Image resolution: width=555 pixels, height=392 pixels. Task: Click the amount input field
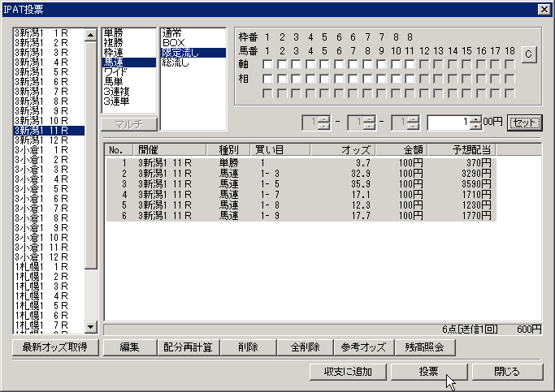point(446,122)
